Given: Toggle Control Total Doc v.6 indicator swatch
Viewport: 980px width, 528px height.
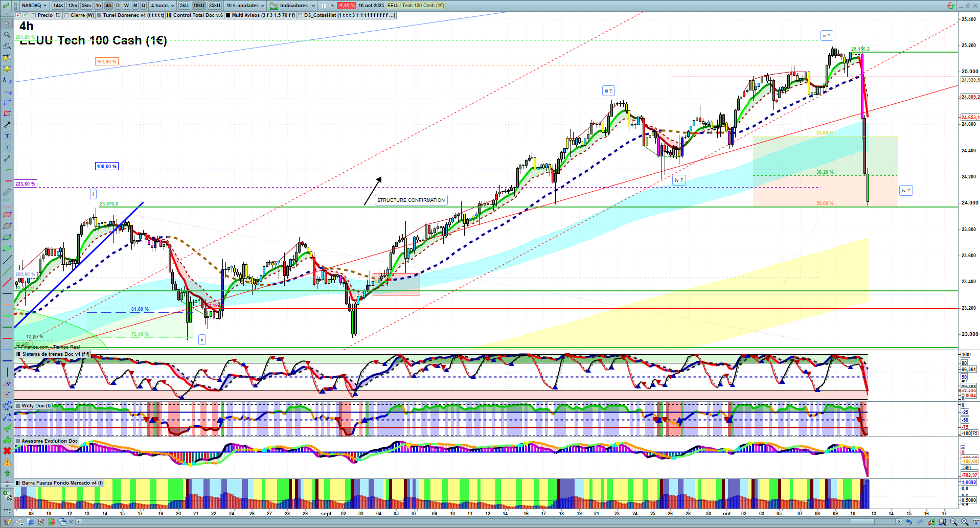Looking at the screenshot, I should 169,15.
